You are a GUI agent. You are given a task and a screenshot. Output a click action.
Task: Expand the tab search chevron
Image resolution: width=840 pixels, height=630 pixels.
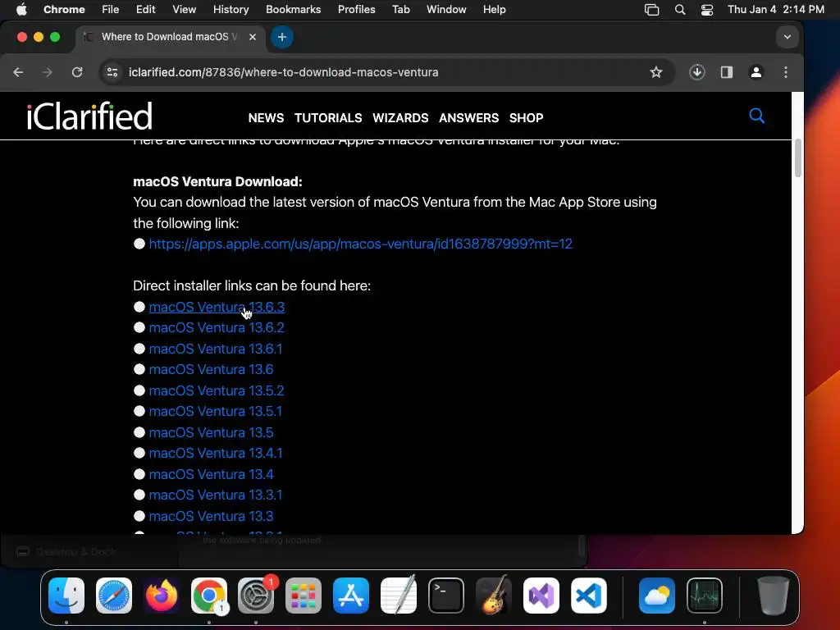[787, 37]
